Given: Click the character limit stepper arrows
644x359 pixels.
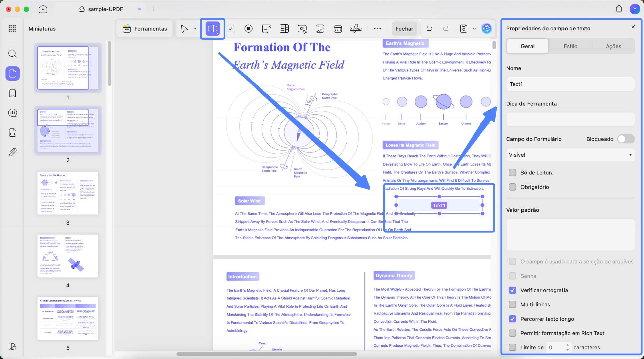Looking at the screenshot, I should point(567,347).
